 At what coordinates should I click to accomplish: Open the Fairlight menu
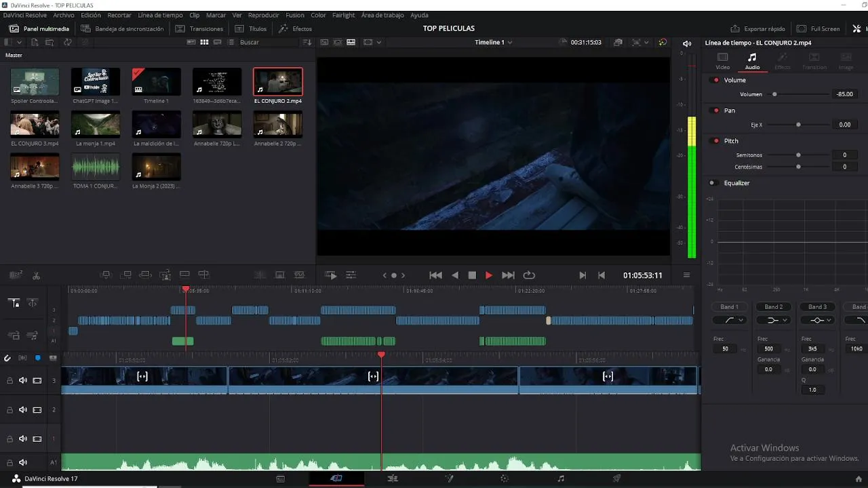click(x=344, y=15)
